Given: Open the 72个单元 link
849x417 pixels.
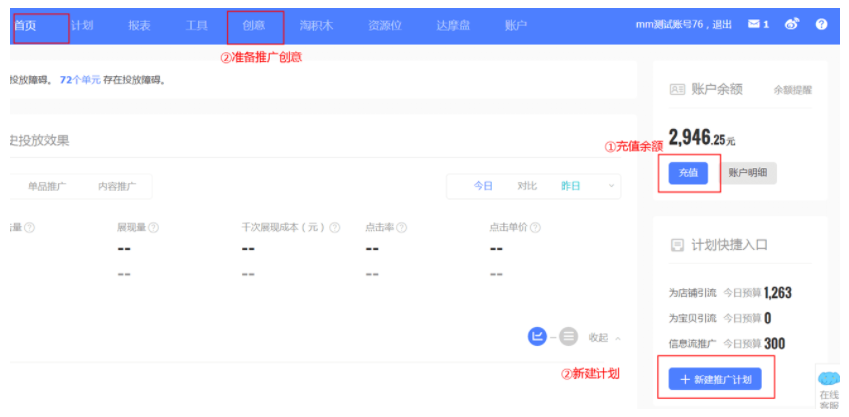Looking at the screenshot, I should [x=80, y=80].
